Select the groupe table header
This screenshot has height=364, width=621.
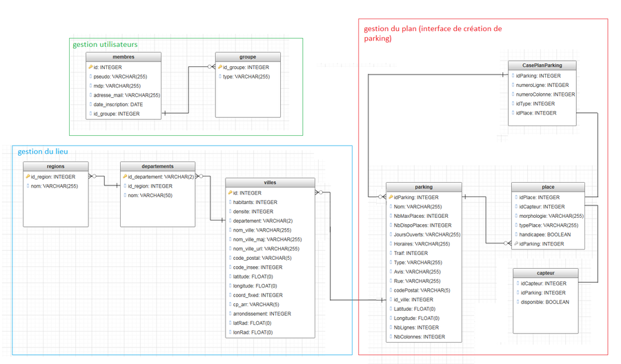point(248,57)
